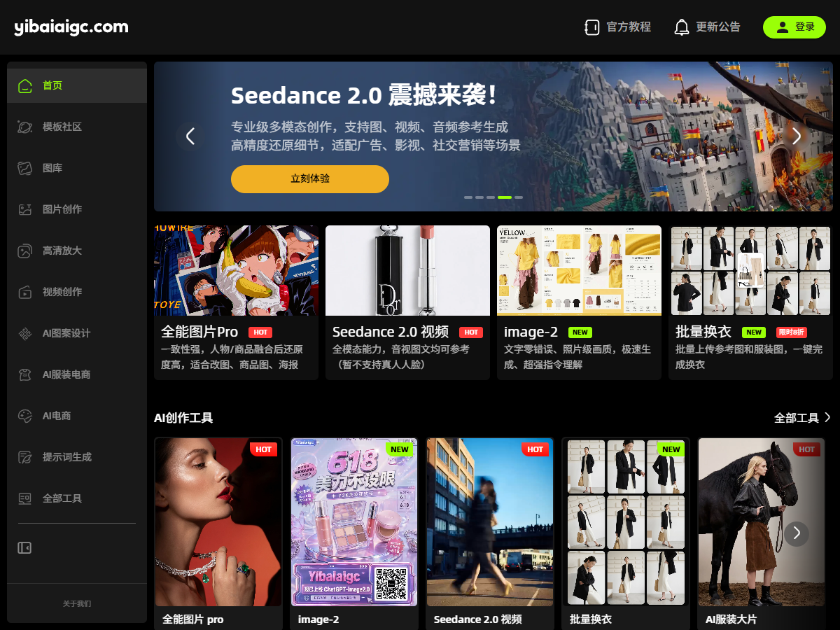Open the 关于我们 link at sidebar bottom
The height and width of the screenshot is (630, 840).
coord(77,603)
